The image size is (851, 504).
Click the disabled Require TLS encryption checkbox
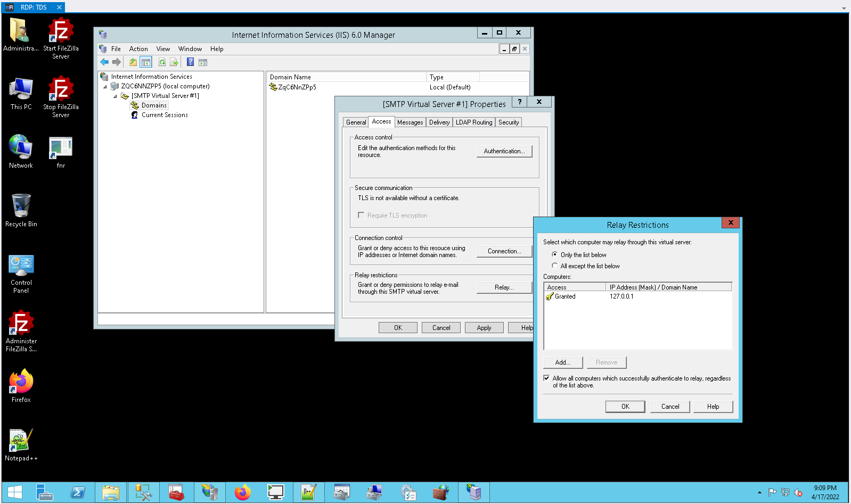[361, 215]
